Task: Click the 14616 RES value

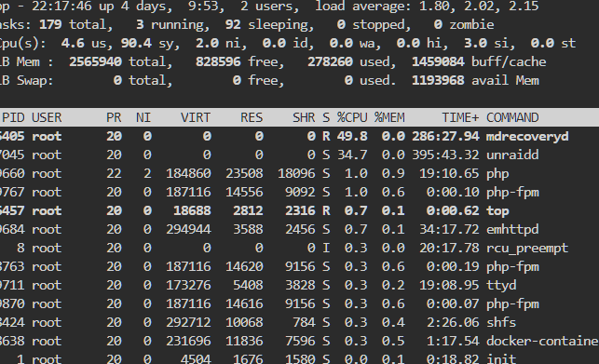Action: pos(244,304)
